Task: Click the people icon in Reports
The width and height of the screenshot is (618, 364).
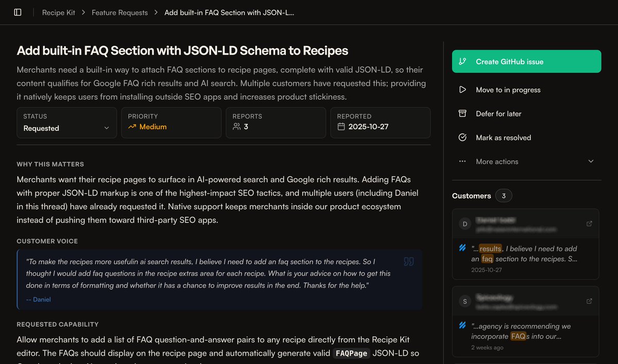Action: (x=236, y=127)
